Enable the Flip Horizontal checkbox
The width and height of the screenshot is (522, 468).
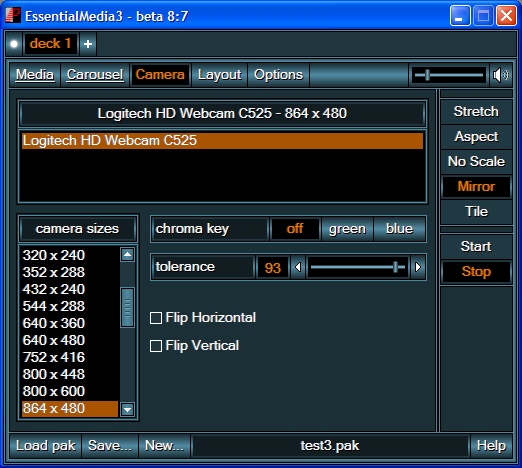point(156,318)
